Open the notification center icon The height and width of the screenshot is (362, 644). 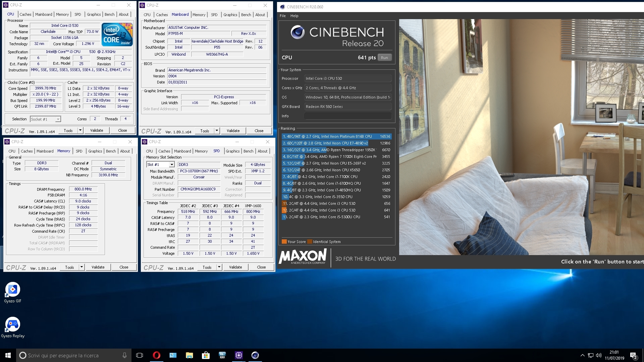[x=633, y=355]
